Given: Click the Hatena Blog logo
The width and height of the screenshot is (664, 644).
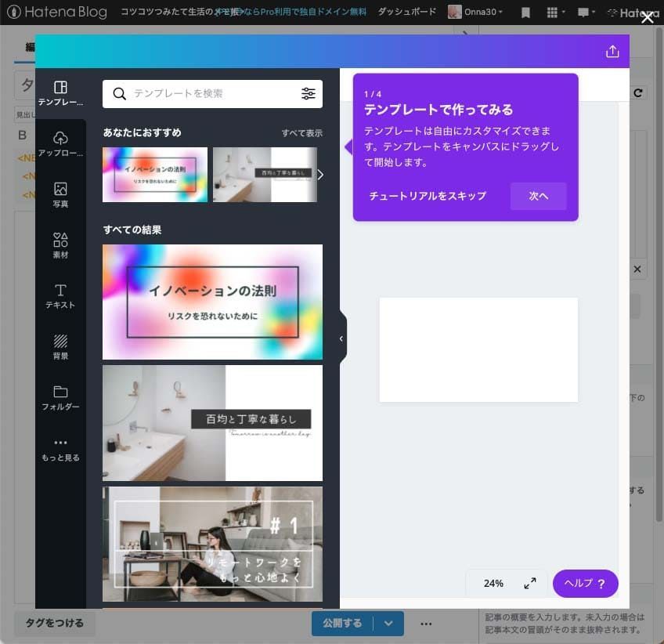Looking at the screenshot, I should 57,12.
